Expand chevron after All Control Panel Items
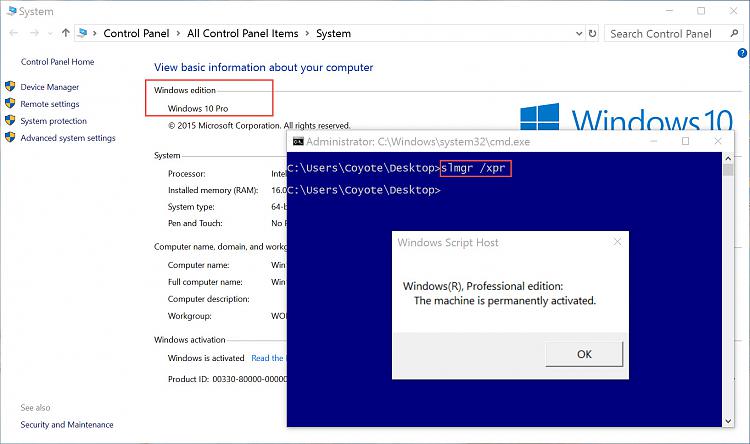This screenshot has width=750, height=444. 307,33
